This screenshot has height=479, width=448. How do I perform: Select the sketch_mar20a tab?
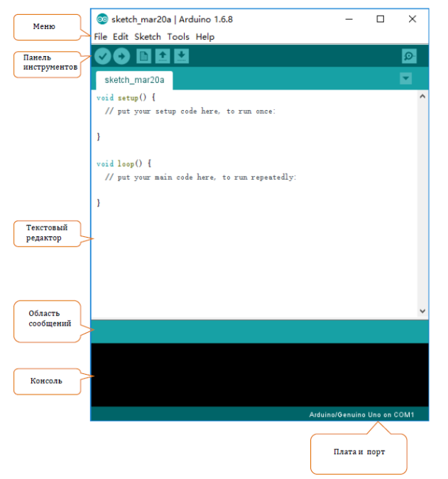click(x=134, y=80)
